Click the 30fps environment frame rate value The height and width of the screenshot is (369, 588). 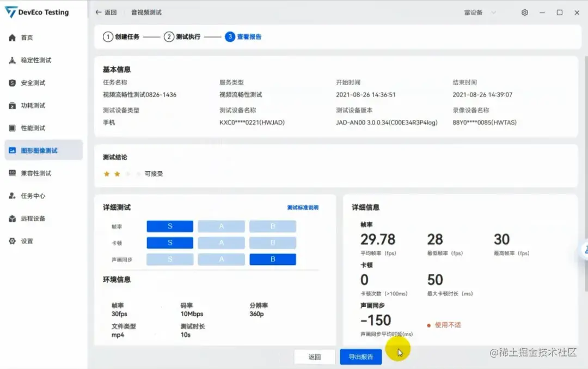pos(119,314)
